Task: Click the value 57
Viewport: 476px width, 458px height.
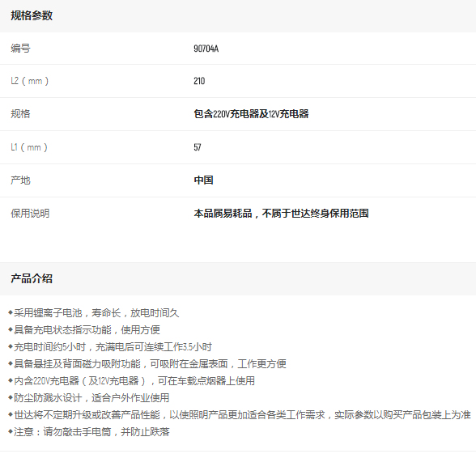Action: tap(198, 147)
